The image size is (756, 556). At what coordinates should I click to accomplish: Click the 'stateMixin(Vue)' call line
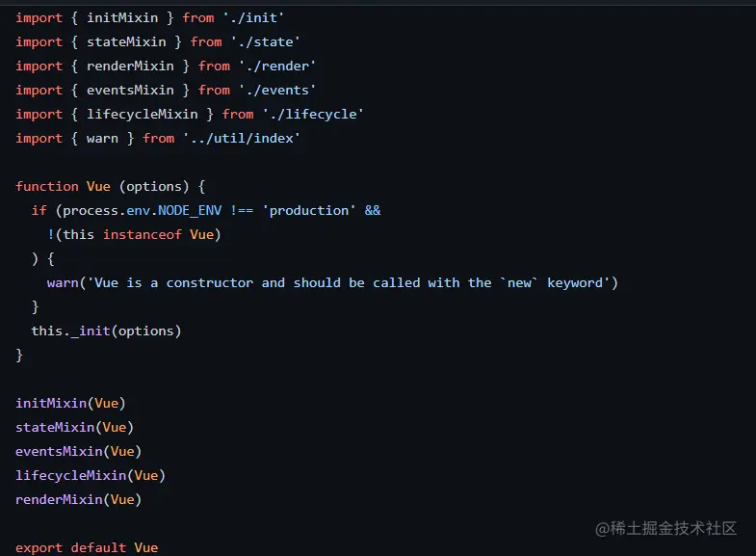(x=74, y=427)
